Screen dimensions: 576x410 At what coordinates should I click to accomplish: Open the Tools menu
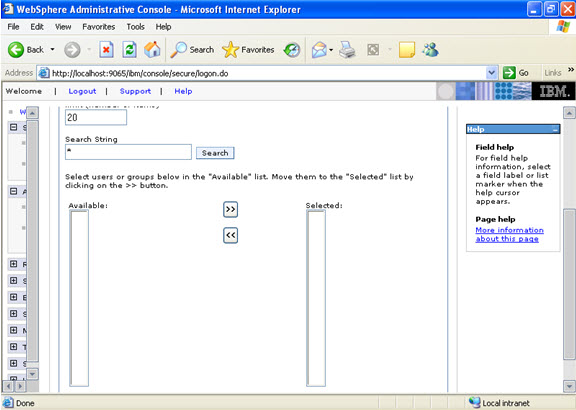click(x=136, y=27)
